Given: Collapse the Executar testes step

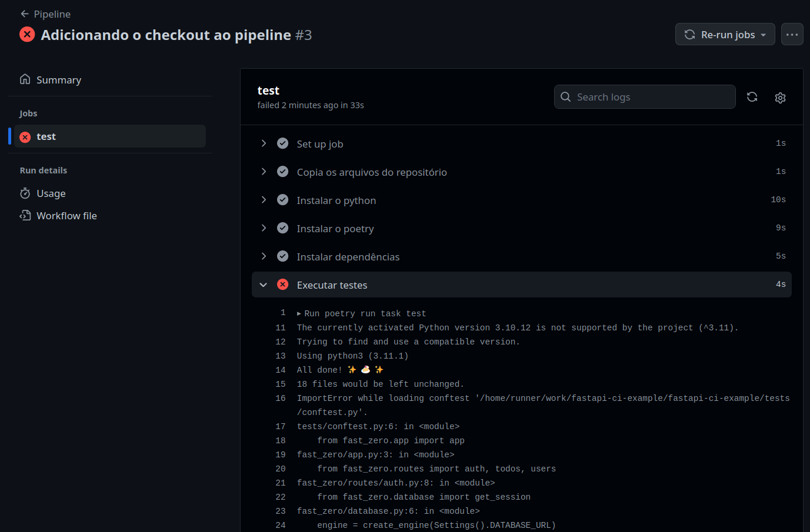Looking at the screenshot, I should [264, 285].
